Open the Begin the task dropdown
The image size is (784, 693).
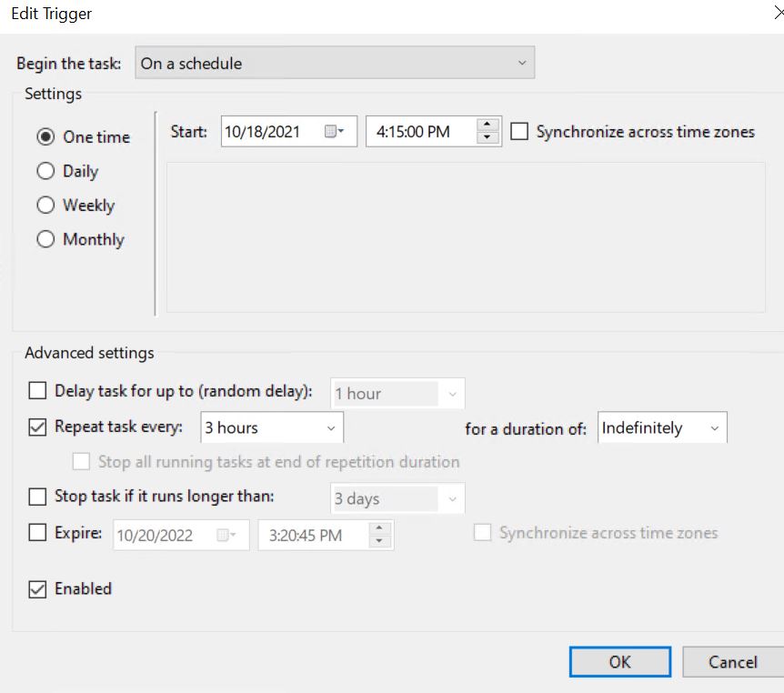pos(335,63)
